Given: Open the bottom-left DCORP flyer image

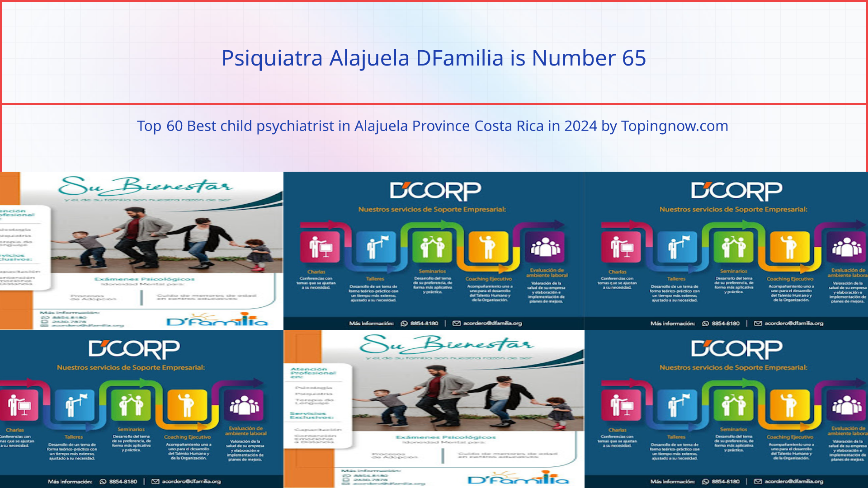Looking at the screenshot, I should [142, 408].
